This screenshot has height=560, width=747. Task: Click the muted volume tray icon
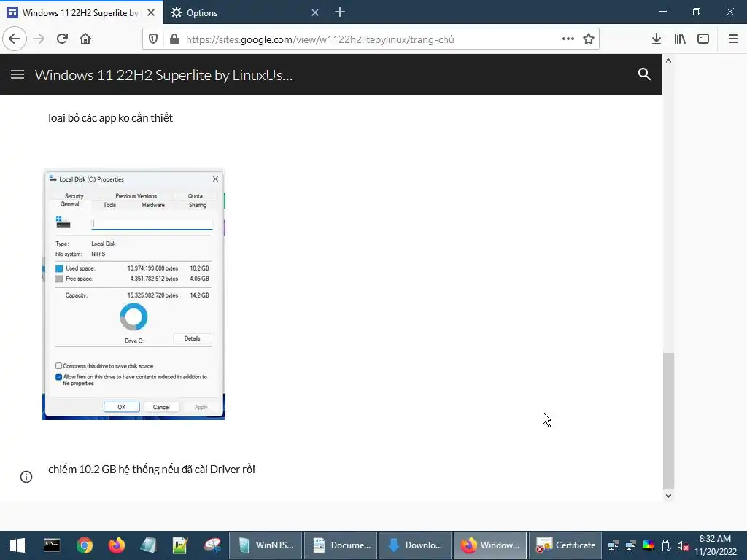coord(683,545)
